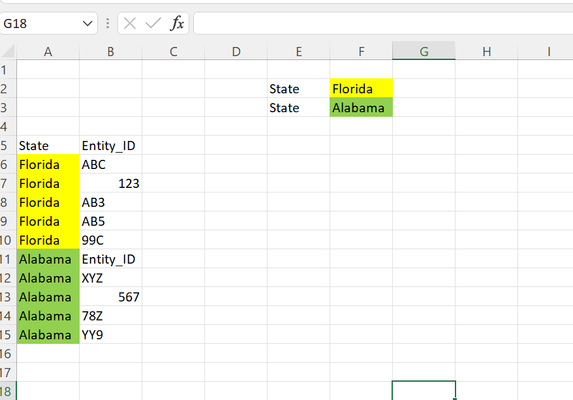573x400 pixels.
Task: Select column E header
Action: click(299, 51)
